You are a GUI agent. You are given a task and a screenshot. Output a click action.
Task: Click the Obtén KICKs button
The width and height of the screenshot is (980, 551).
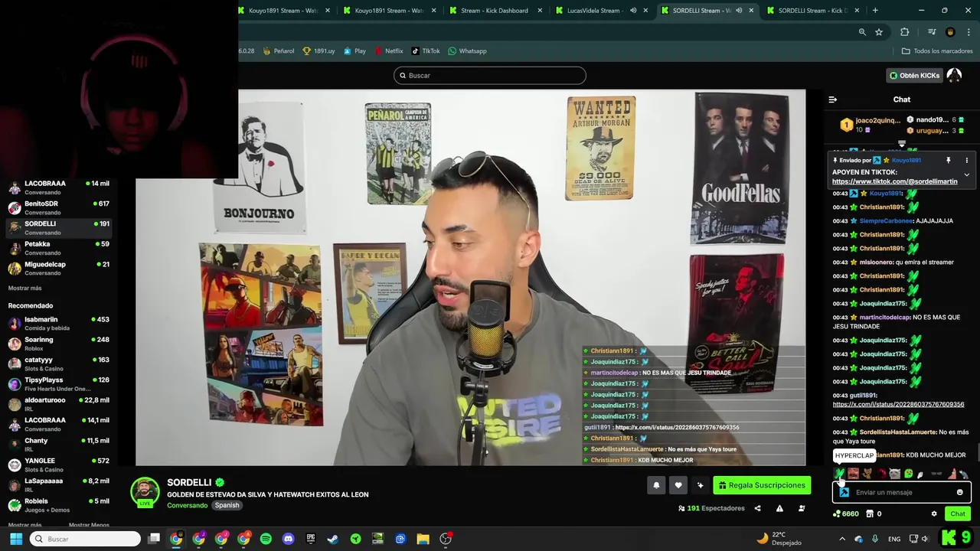point(914,75)
